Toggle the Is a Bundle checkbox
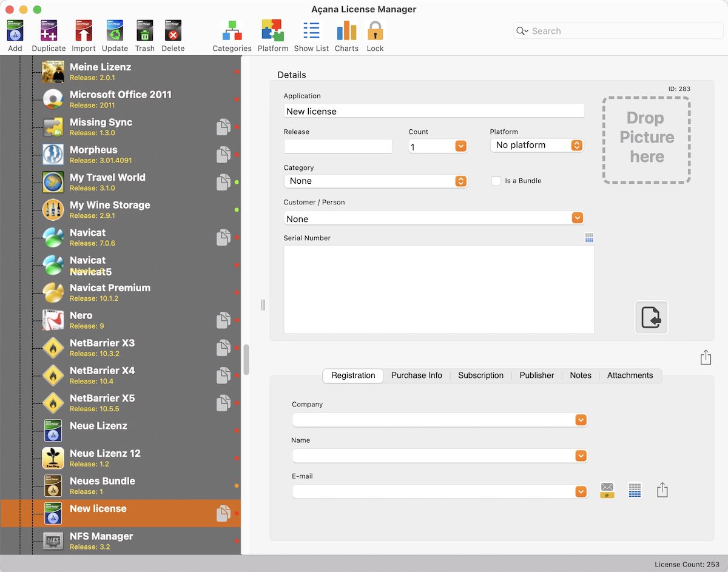The image size is (728, 572). [x=496, y=181]
